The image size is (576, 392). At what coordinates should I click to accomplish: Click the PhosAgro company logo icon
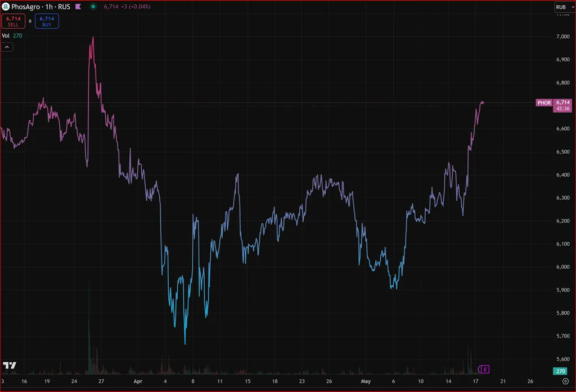point(6,7)
